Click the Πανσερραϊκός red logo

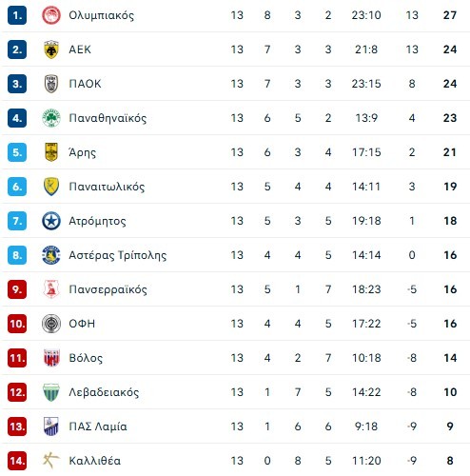(x=51, y=289)
